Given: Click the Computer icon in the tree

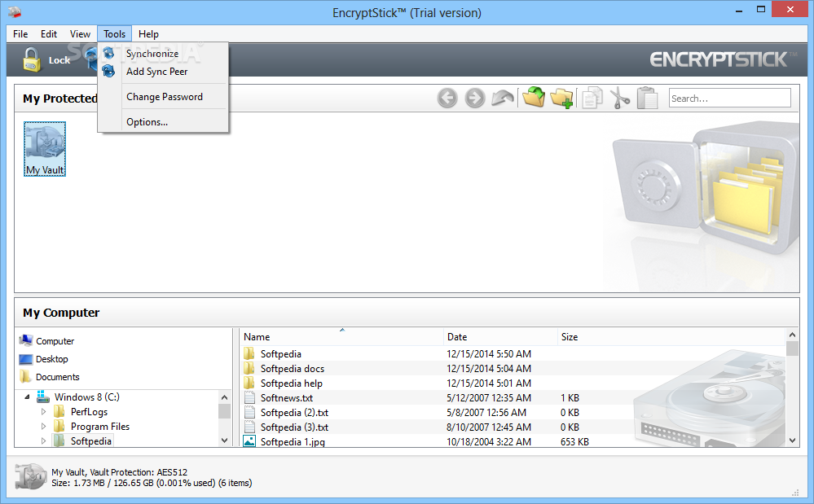Looking at the screenshot, I should pyautogui.click(x=26, y=340).
